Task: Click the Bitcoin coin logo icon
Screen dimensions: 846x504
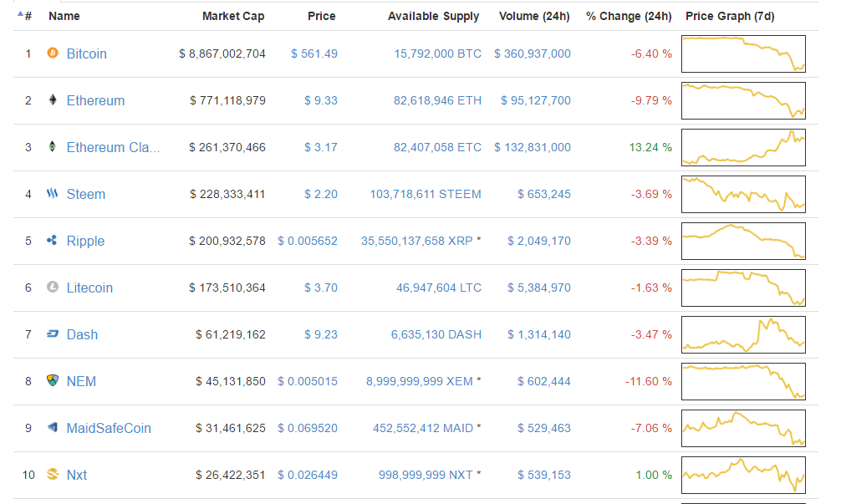Action: tap(53, 53)
